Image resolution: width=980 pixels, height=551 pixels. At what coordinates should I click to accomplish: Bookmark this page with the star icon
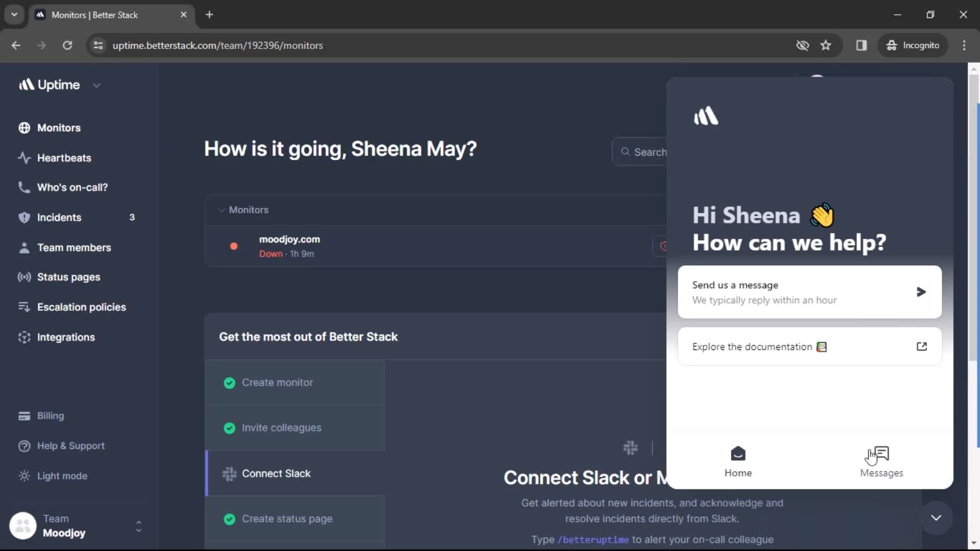(x=826, y=45)
